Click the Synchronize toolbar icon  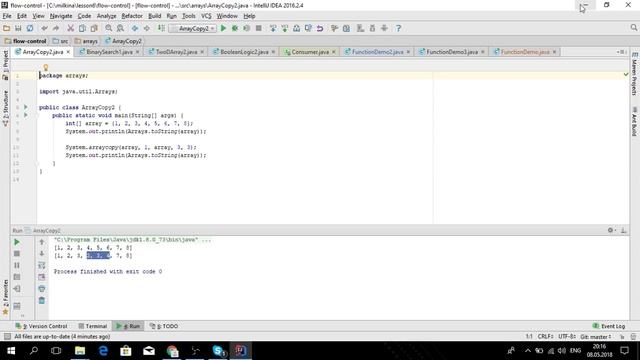pyautogui.click(x=30, y=28)
